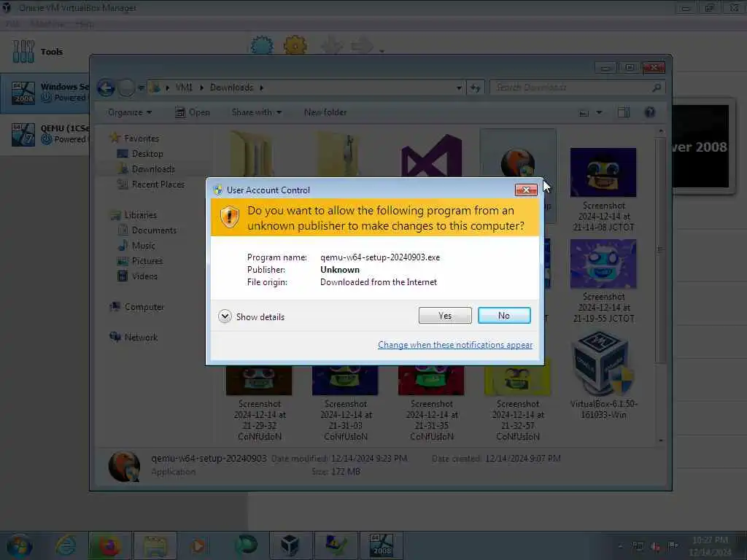Click the taskbar clock
Viewport: 747px width, 560px height.
pos(710,546)
